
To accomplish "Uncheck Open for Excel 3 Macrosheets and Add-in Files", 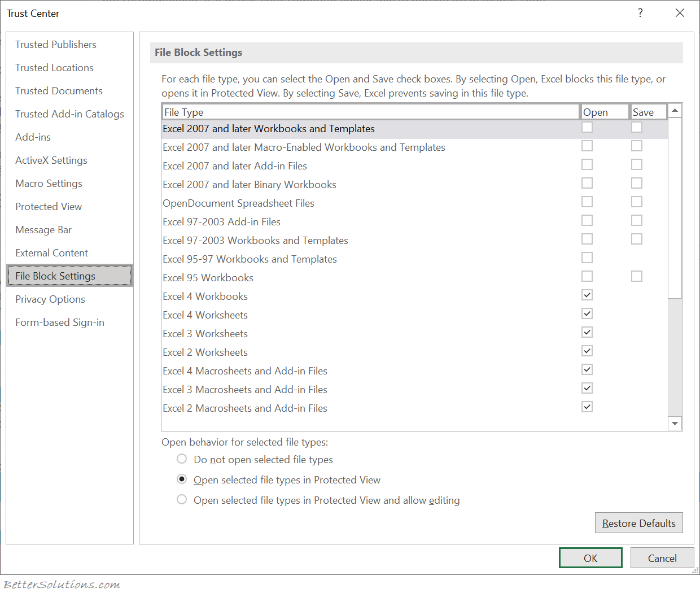I will coord(587,388).
